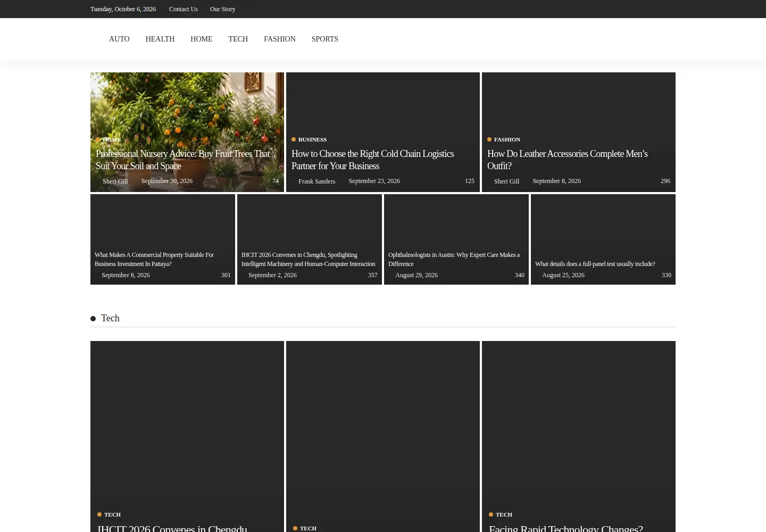Click the 330 view count

[666, 275]
